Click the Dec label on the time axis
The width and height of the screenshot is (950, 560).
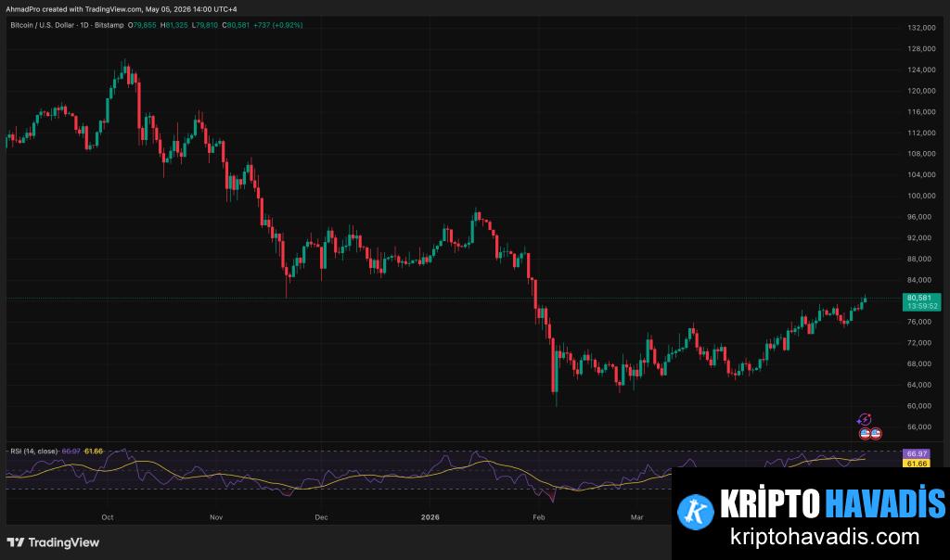(322, 517)
